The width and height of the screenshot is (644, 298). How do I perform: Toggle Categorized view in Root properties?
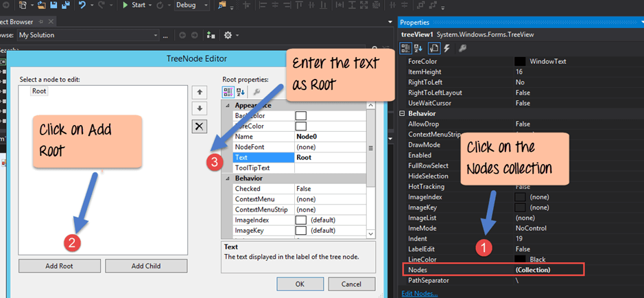click(228, 92)
